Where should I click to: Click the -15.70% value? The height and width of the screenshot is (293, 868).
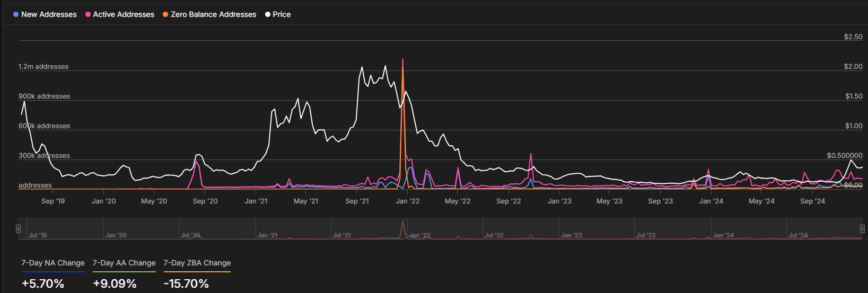point(186,283)
